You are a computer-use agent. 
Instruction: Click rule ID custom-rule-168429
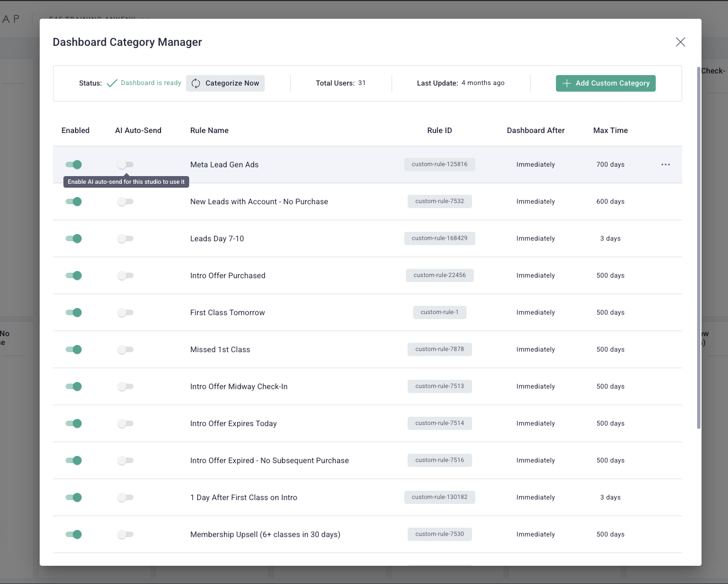coord(440,238)
